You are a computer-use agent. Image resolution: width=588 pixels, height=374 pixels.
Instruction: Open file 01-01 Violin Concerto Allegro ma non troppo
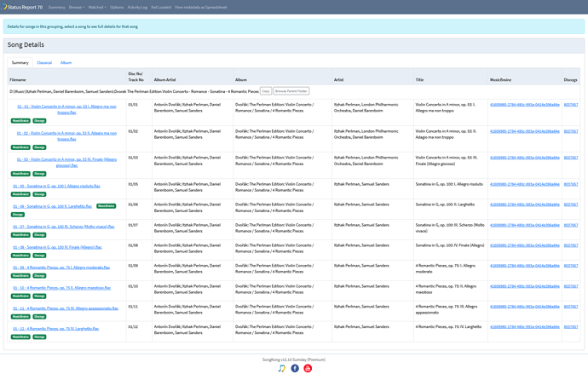point(66,109)
